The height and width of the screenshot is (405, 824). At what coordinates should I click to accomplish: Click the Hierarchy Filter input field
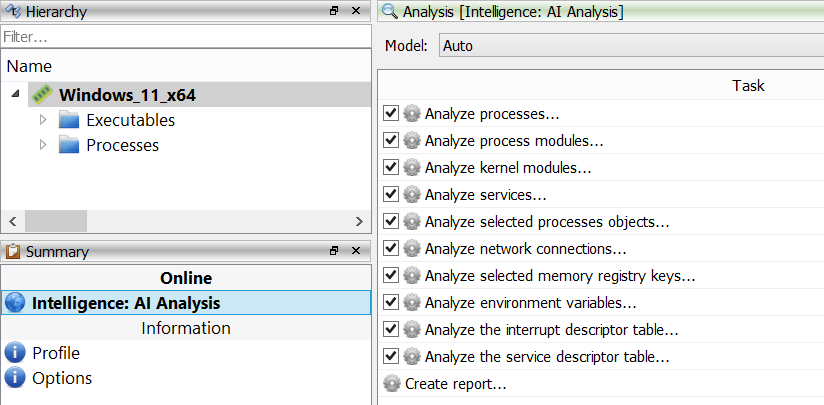click(185, 36)
